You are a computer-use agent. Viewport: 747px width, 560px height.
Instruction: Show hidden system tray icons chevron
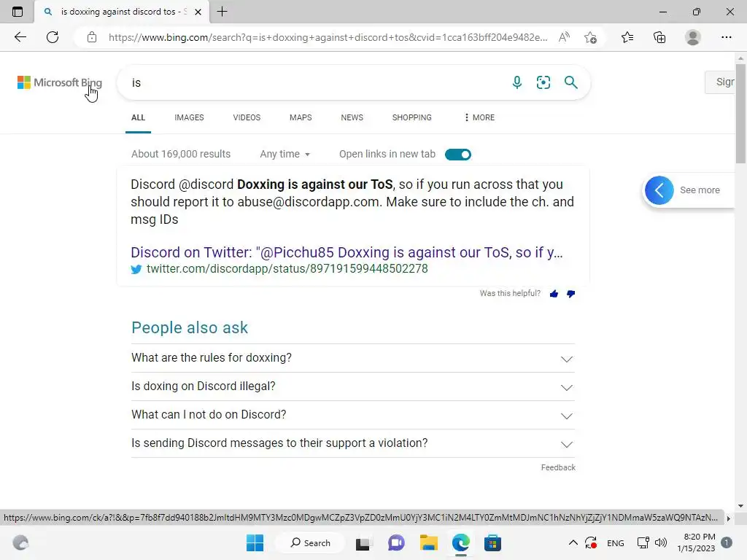click(x=573, y=542)
